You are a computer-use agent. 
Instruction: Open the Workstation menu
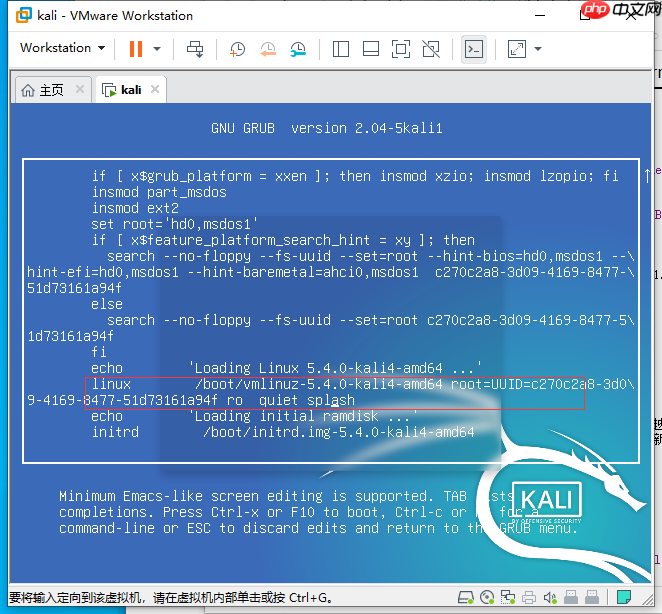[62, 48]
